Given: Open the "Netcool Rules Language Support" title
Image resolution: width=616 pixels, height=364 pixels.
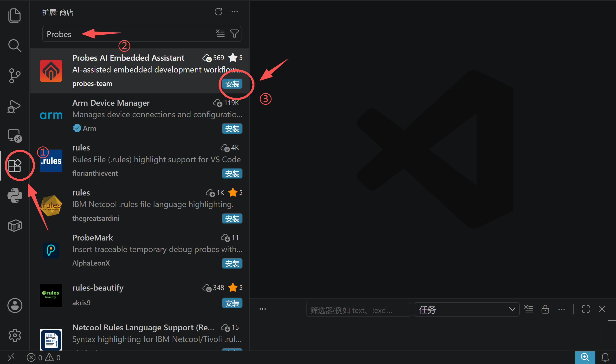Looking at the screenshot, I should pyautogui.click(x=143, y=327).
